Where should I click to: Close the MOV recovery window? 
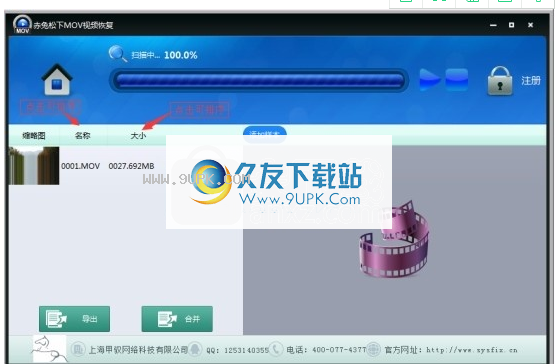[531, 25]
